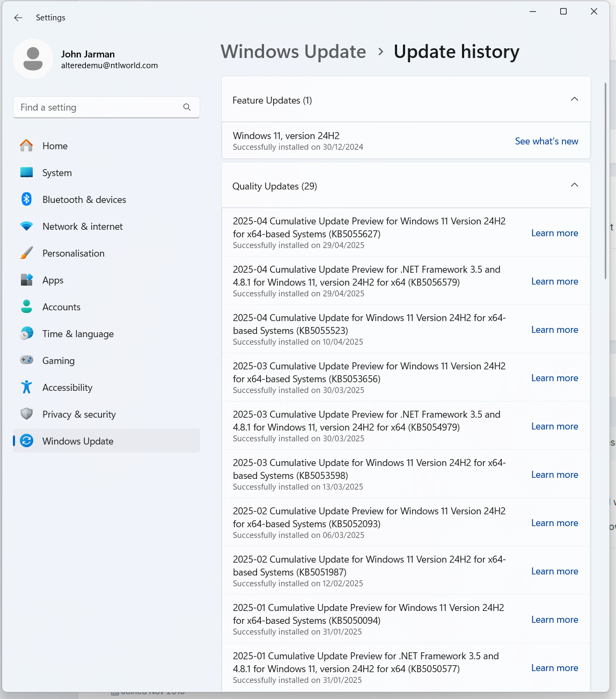Open Learn more for KB5053598
The height and width of the screenshot is (699, 616).
click(x=554, y=475)
